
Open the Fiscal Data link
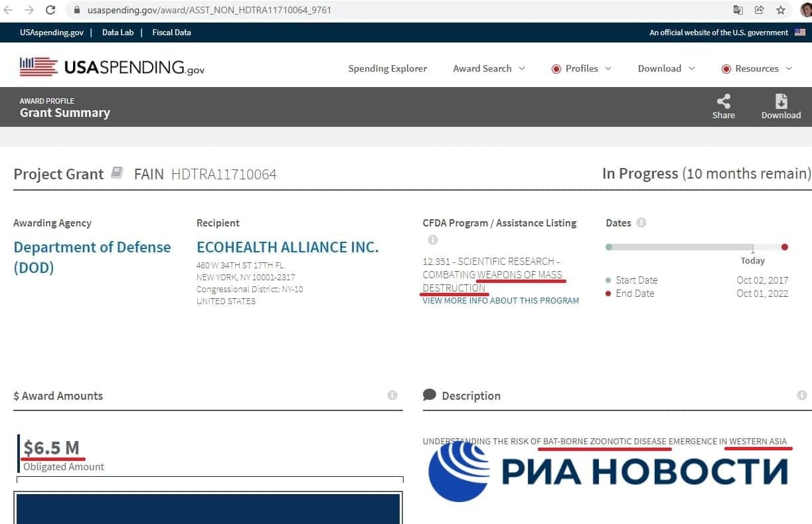pyautogui.click(x=171, y=33)
